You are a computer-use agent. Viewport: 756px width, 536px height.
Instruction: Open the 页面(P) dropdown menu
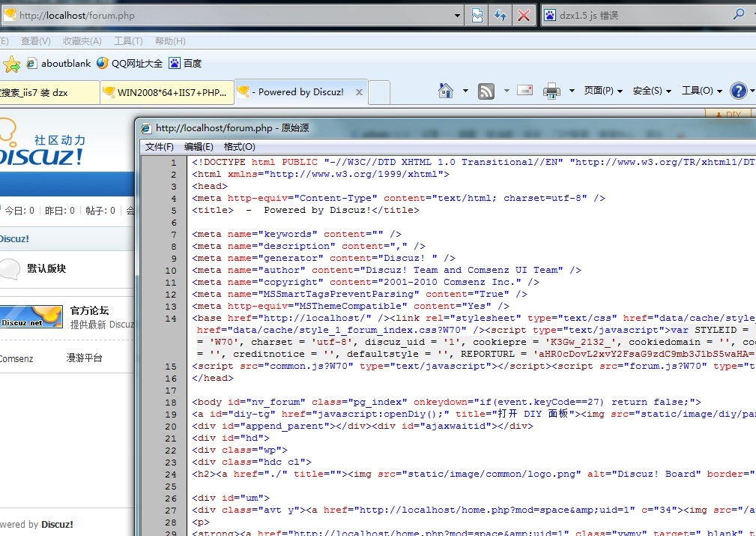(x=603, y=91)
